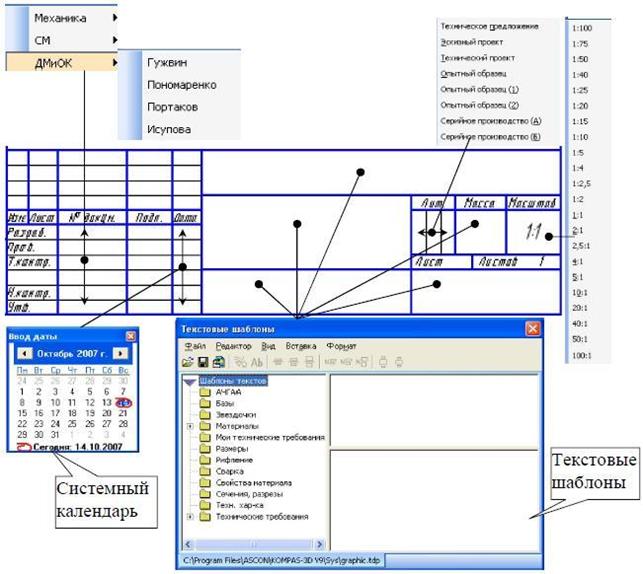Click the Open file icon in Текстовые шаблоны toolbar
Image resolution: width=643 pixels, height=574 pixels.
tap(187, 362)
